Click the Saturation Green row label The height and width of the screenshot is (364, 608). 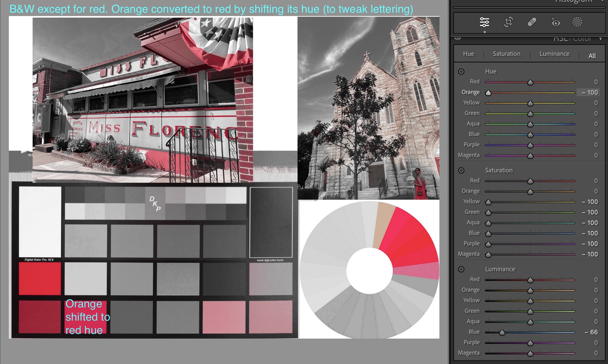click(472, 212)
